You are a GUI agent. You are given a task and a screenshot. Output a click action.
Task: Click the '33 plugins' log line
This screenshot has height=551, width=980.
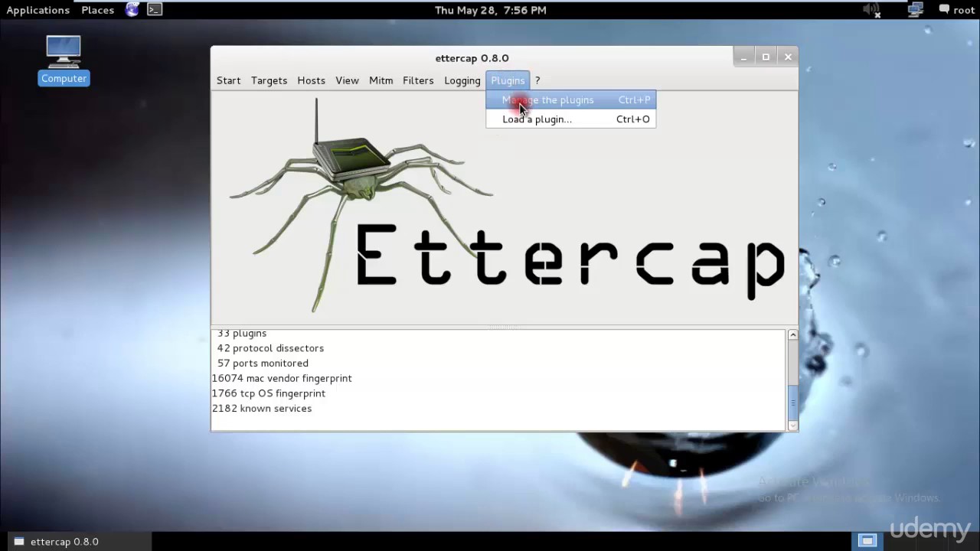(241, 333)
